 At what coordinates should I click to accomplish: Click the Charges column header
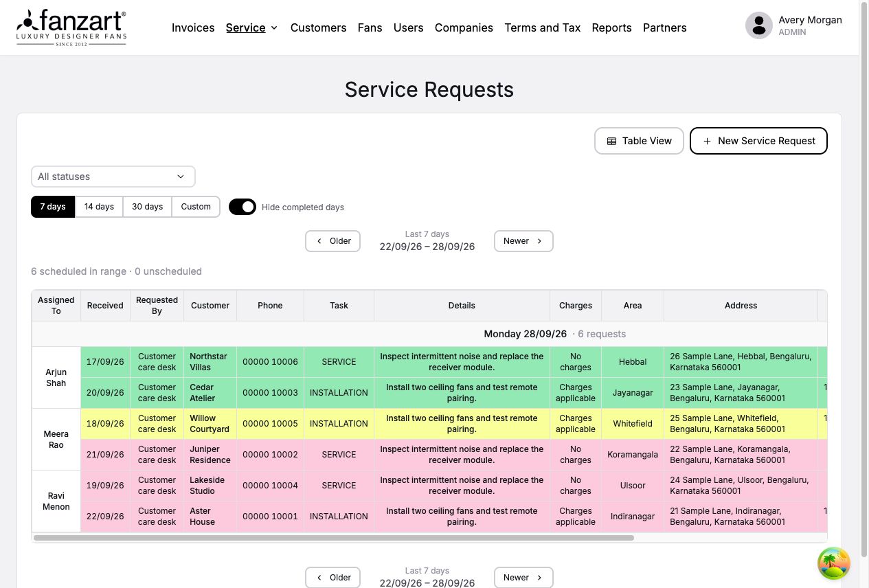pyautogui.click(x=576, y=306)
